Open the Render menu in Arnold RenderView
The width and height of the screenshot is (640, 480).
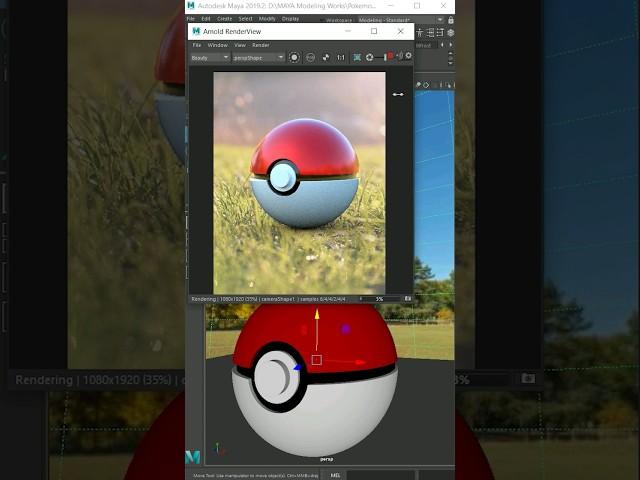click(x=261, y=45)
